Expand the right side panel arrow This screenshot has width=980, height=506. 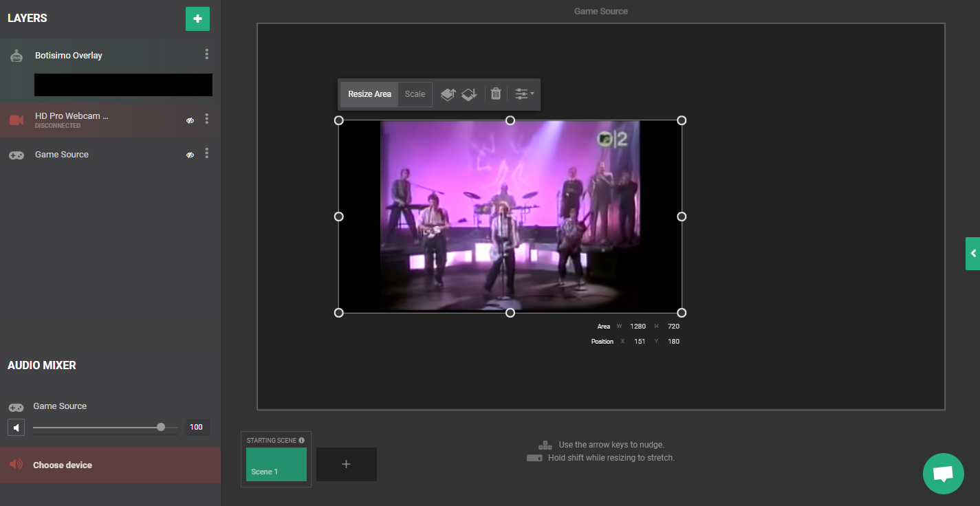click(972, 254)
